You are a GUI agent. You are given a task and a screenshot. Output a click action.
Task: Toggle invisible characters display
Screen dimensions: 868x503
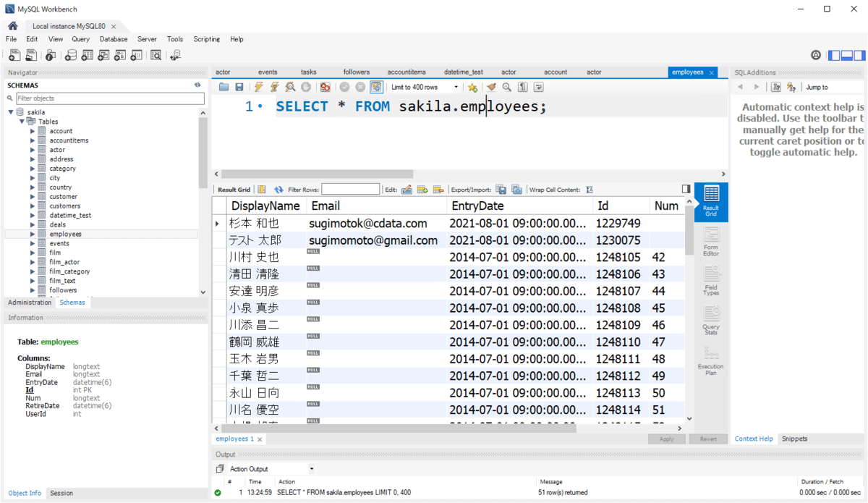pyautogui.click(x=522, y=87)
